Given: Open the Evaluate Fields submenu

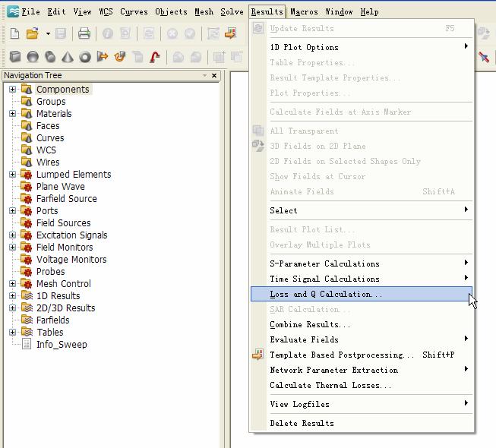Looking at the screenshot, I should tap(362, 339).
